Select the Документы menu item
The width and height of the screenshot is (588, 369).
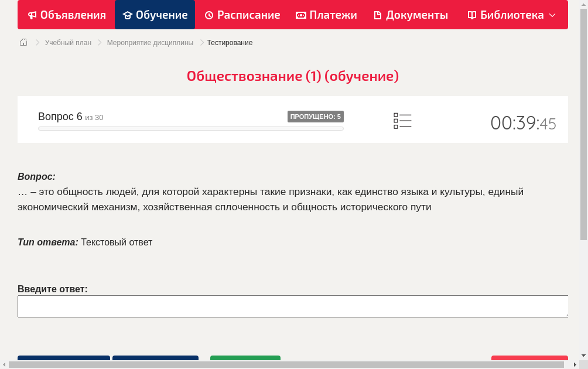(x=411, y=15)
